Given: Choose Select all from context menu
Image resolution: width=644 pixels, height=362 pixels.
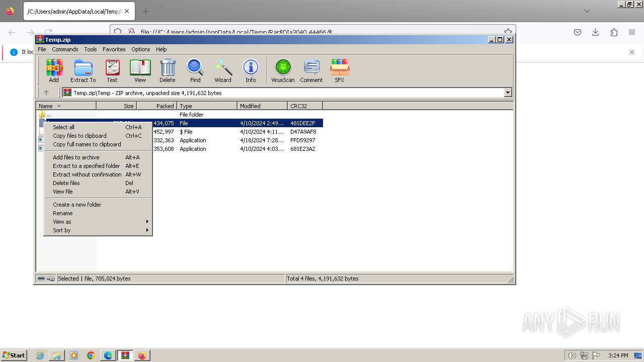Looking at the screenshot, I should point(98,127).
